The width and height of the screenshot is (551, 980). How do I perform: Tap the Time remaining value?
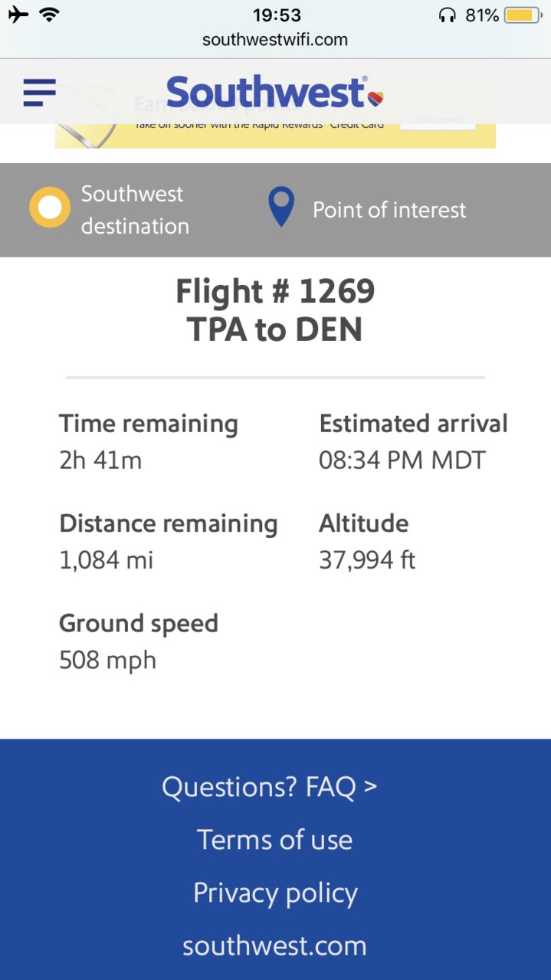(100, 461)
